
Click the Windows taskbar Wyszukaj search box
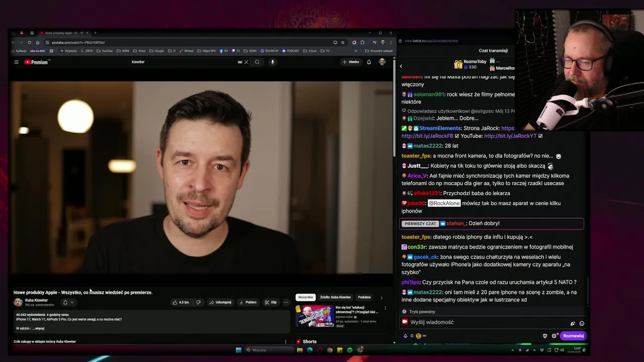point(269,350)
